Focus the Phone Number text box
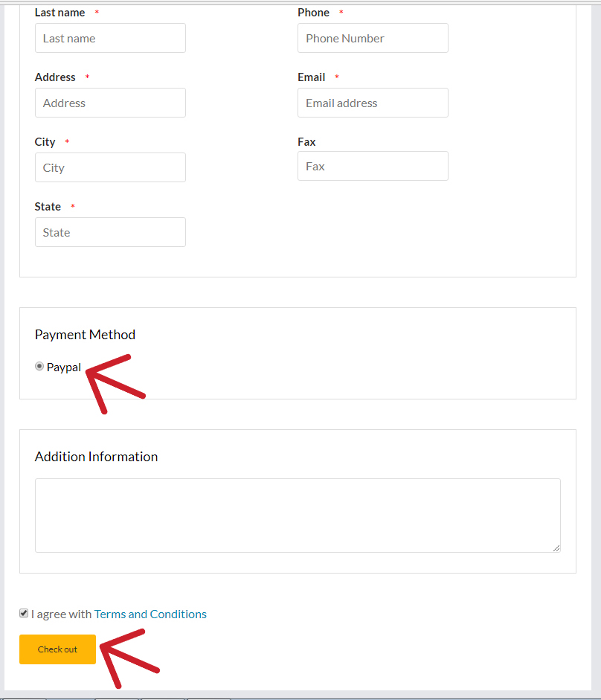This screenshot has width=601, height=700. pyautogui.click(x=373, y=38)
